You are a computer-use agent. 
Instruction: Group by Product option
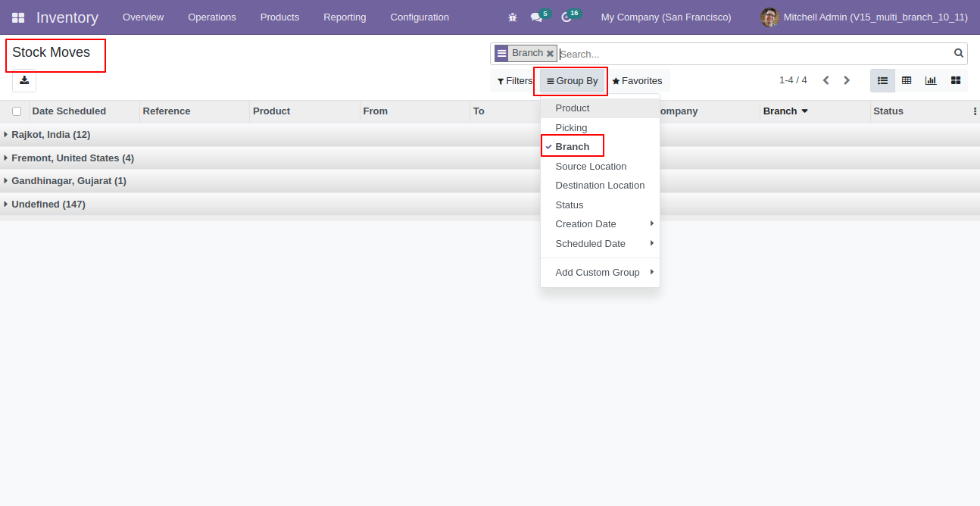pos(600,108)
